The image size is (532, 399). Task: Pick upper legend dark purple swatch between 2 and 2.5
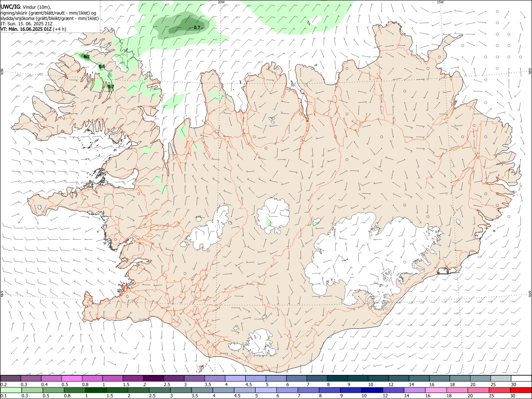click(153, 378)
